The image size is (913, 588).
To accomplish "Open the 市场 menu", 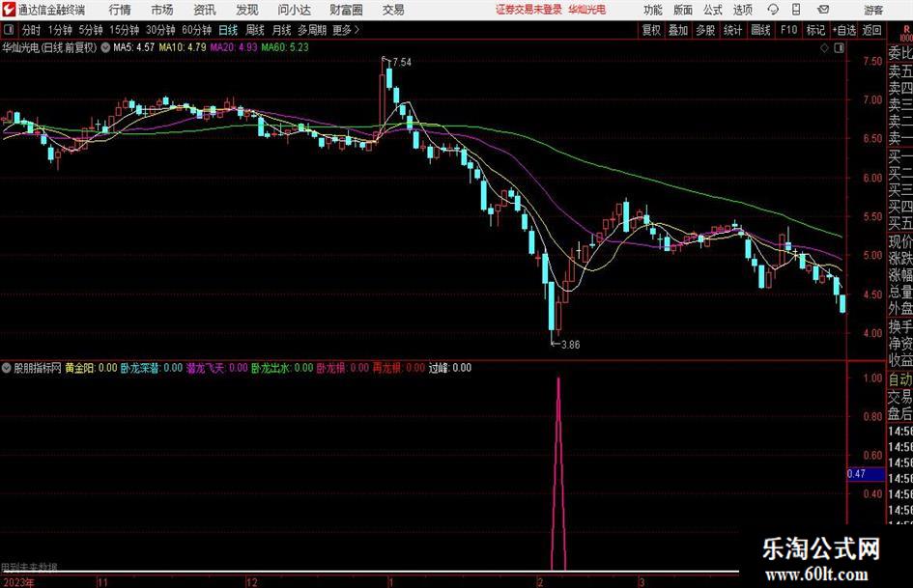I will tap(162, 10).
